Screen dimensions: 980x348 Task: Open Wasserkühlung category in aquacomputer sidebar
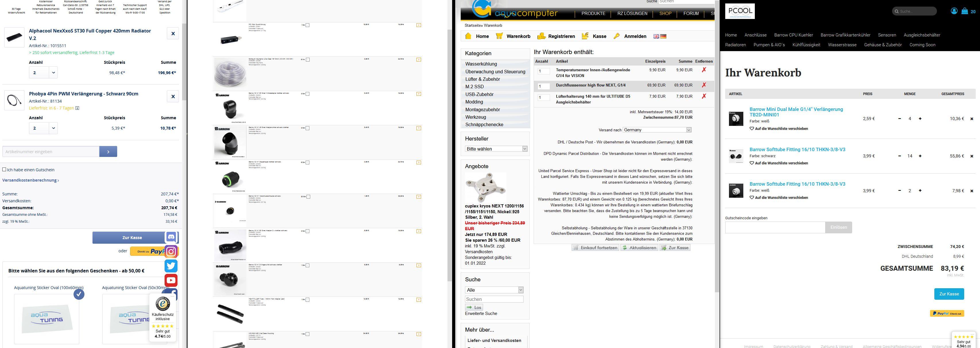pyautogui.click(x=481, y=64)
